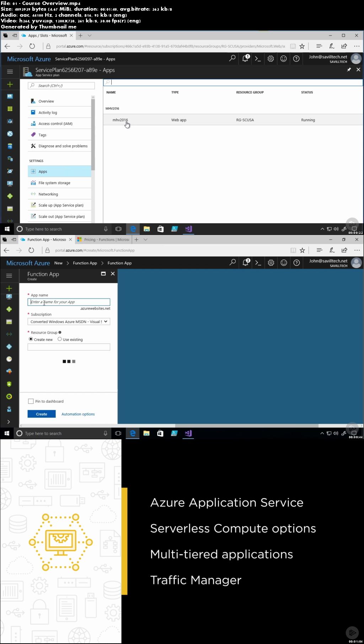Open help icon in Function App window
The width and height of the screenshot is (364, 644).
pyautogui.click(x=296, y=263)
